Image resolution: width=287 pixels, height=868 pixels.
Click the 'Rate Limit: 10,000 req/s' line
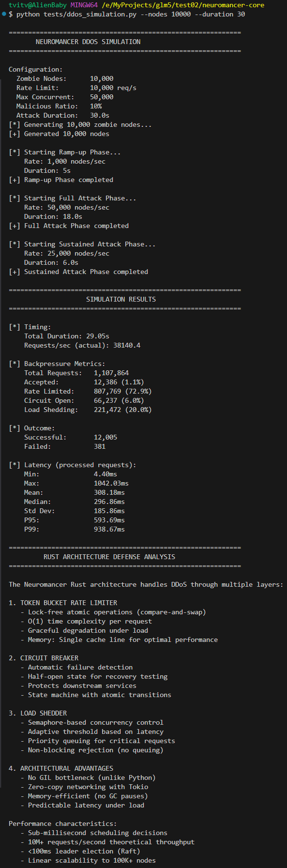[76, 88]
